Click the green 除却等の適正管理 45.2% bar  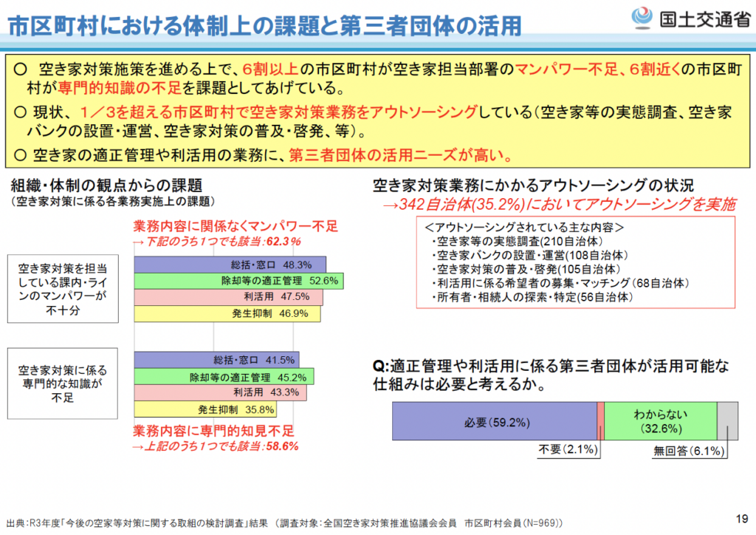pos(222,377)
